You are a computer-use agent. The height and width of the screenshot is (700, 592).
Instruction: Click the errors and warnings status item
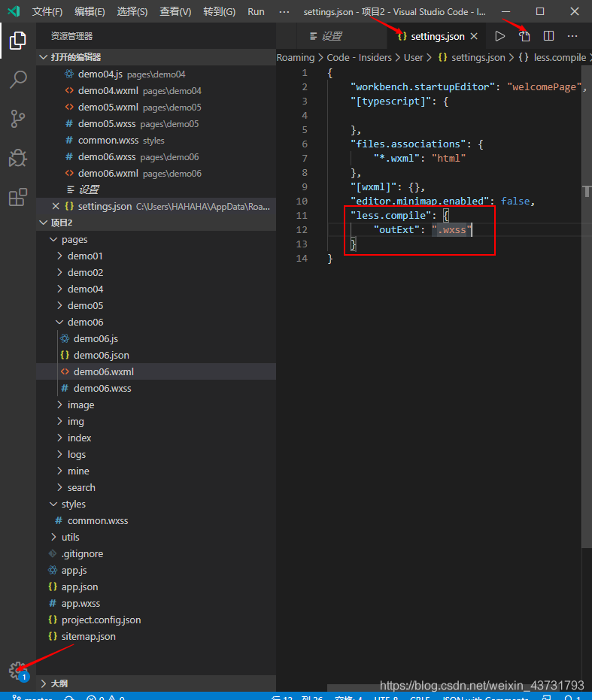pos(105,697)
